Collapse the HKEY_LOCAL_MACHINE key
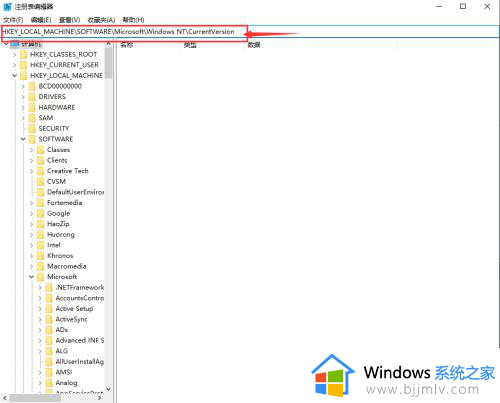The height and width of the screenshot is (403, 500). (x=14, y=76)
